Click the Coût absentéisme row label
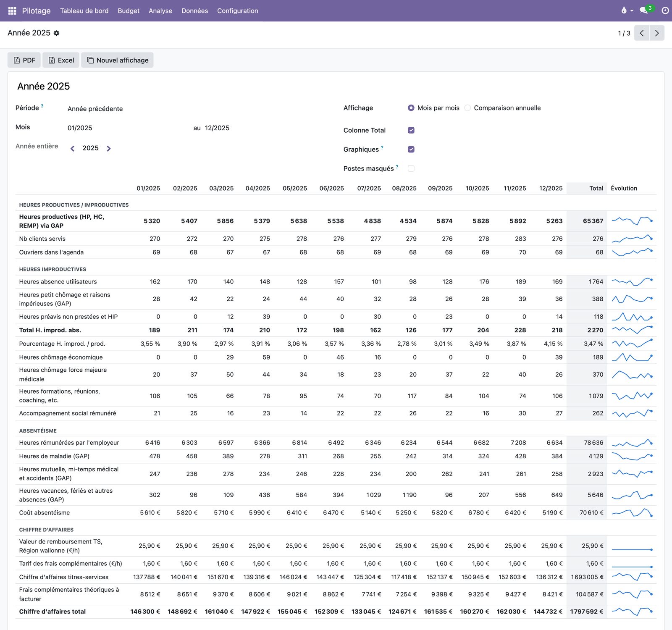The width and height of the screenshot is (672, 630). point(45,512)
